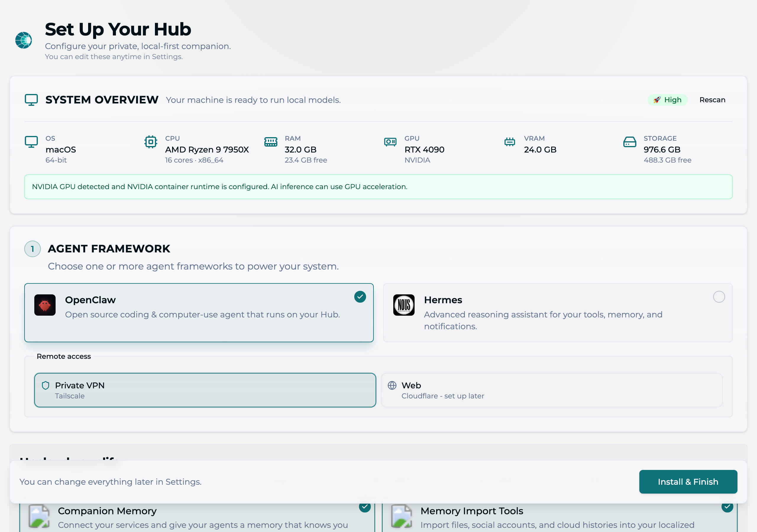Select the Hermes framework radio circle
Screen dimensions: 757x532
[x=719, y=297]
